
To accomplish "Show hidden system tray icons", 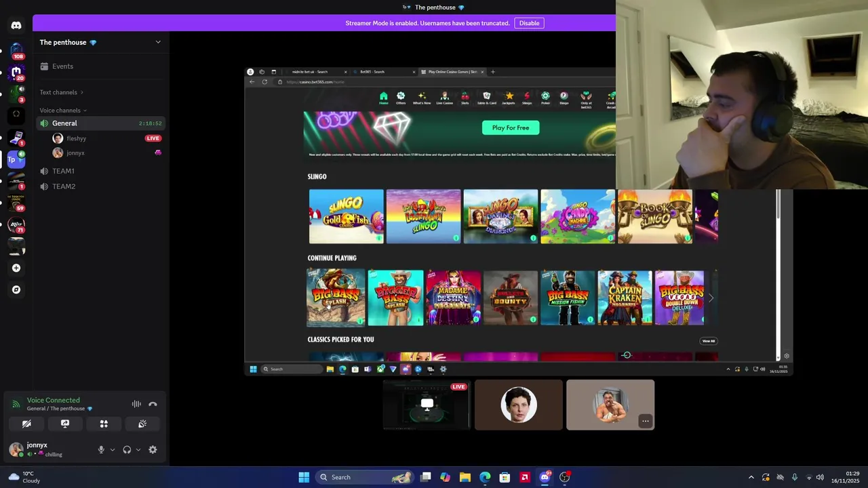I will pos(751,477).
